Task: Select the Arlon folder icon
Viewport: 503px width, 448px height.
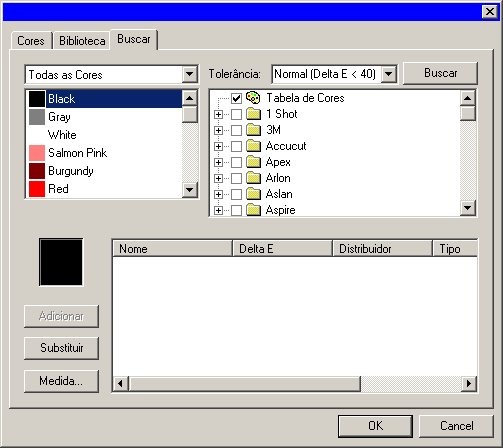Action: [x=253, y=178]
